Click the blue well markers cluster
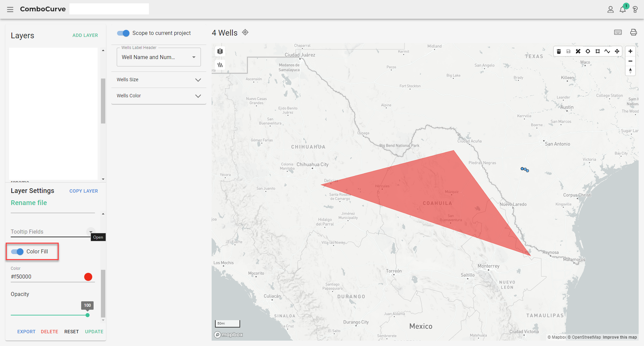This screenshot has height=346, width=644. point(525,169)
